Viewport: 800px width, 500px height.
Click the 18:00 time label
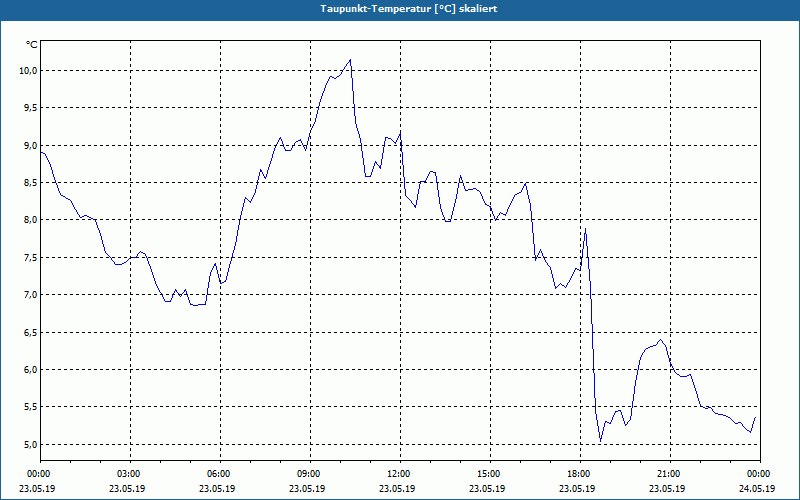tap(581, 474)
